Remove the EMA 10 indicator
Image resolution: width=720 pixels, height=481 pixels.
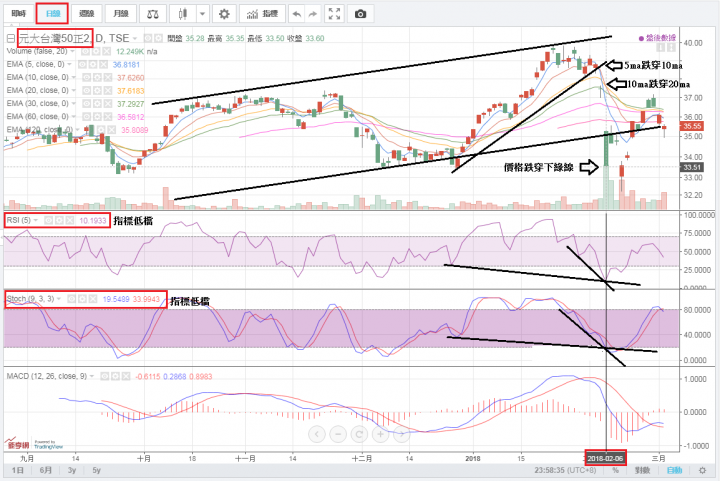(x=107, y=78)
